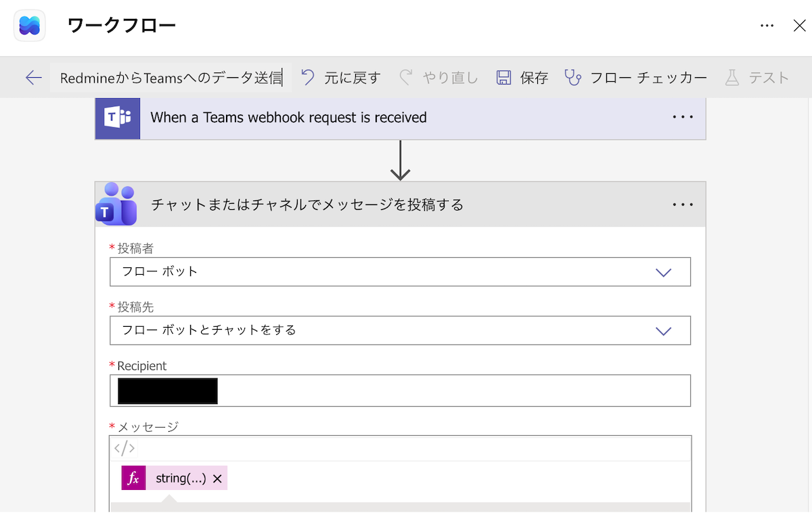The width and height of the screenshot is (812, 513).
Task: Click the 元に戻す undo label
Action: [352, 78]
